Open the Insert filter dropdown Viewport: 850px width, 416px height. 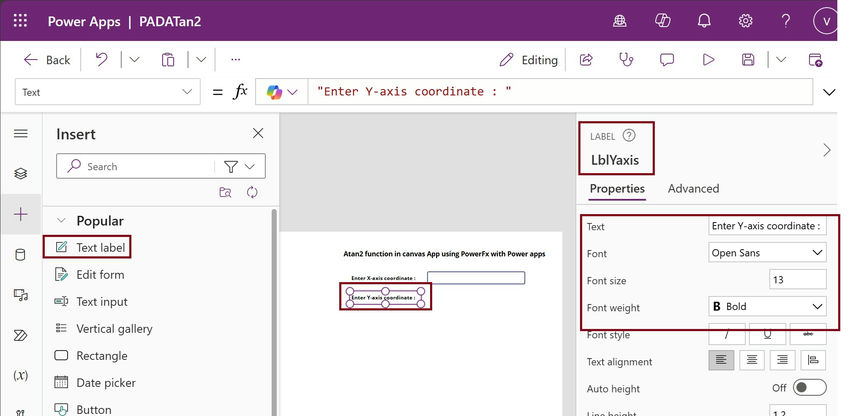(x=240, y=167)
